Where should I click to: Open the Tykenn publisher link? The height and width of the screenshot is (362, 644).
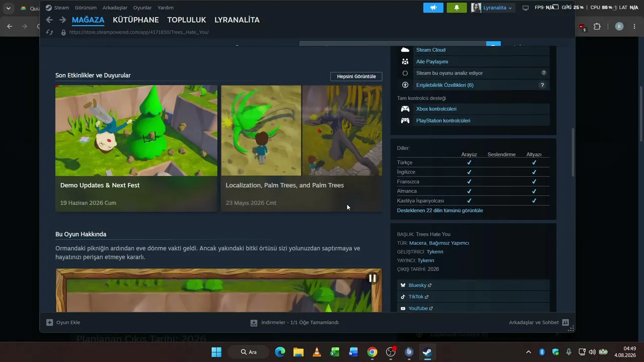click(x=426, y=260)
